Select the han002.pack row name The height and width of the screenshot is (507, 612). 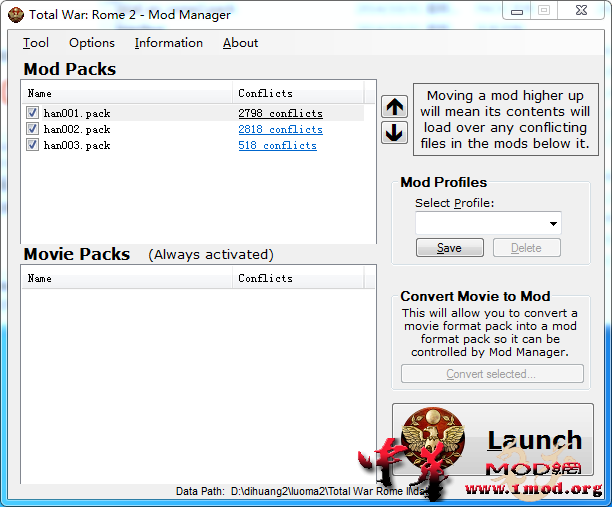(77, 130)
